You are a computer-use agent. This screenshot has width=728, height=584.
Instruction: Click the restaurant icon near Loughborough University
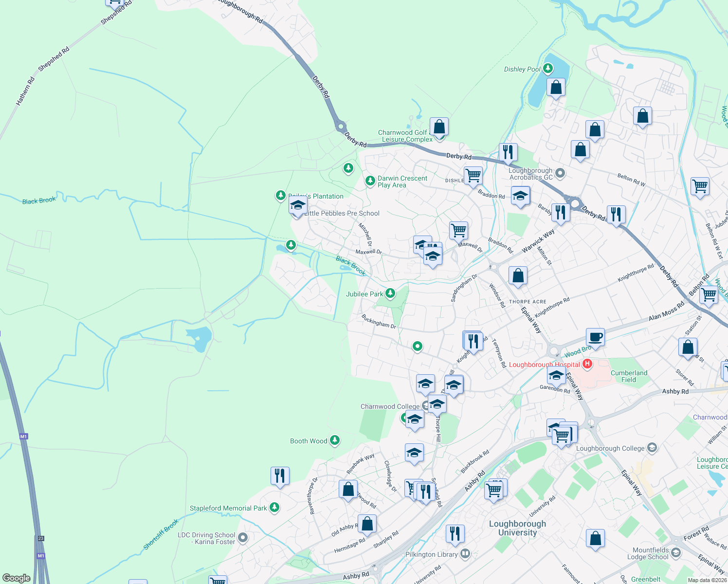click(456, 532)
